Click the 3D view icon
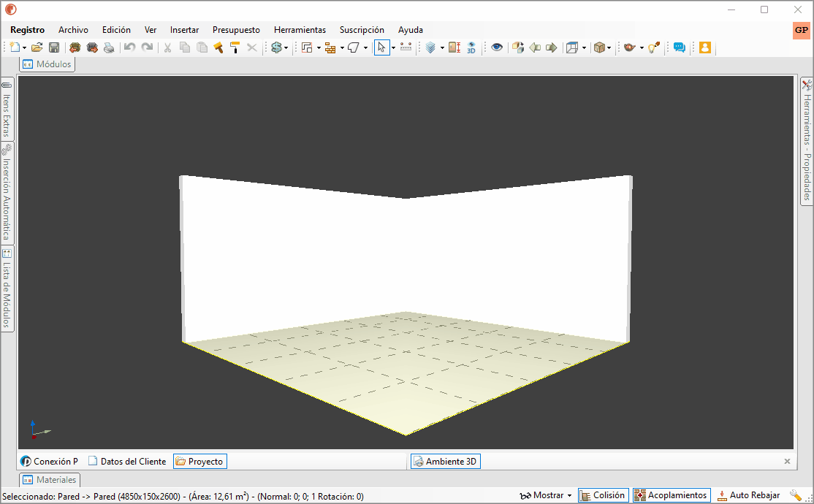 tap(471, 47)
